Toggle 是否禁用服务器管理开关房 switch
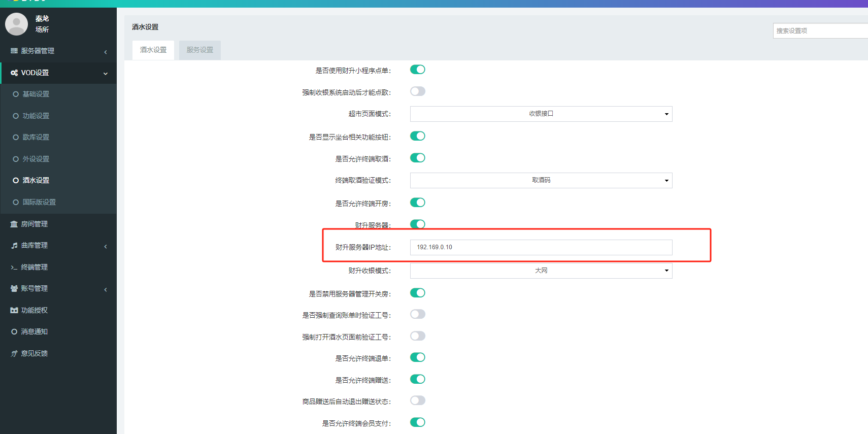 (x=418, y=293)
